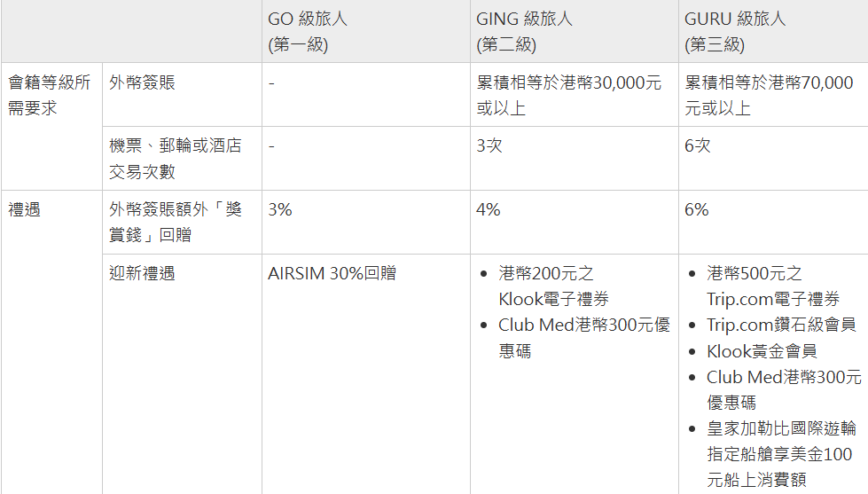Image resolution: width=868 pixels, height=494 pixels.
Task: Click the Klook黃金會員 bullet item
Action: pyautogui.click(x=762, y=351)
